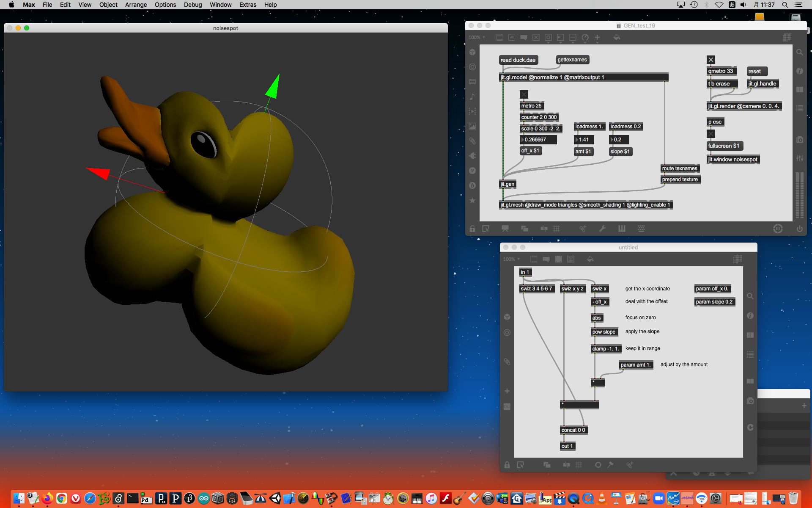Click the paint bucket format icon in GEN_test_19
The image size is (812, 508).
tap(617, 37)
